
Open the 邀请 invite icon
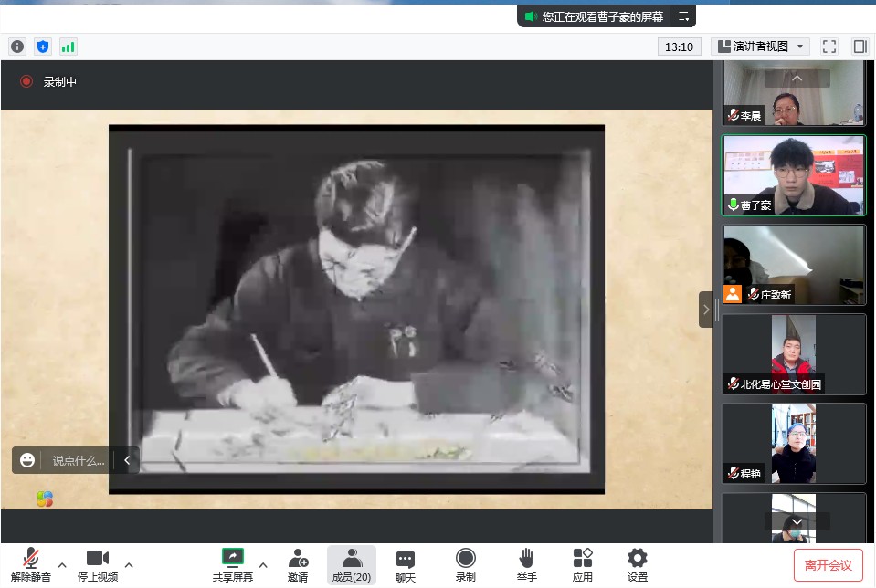(x=298, y=565)
